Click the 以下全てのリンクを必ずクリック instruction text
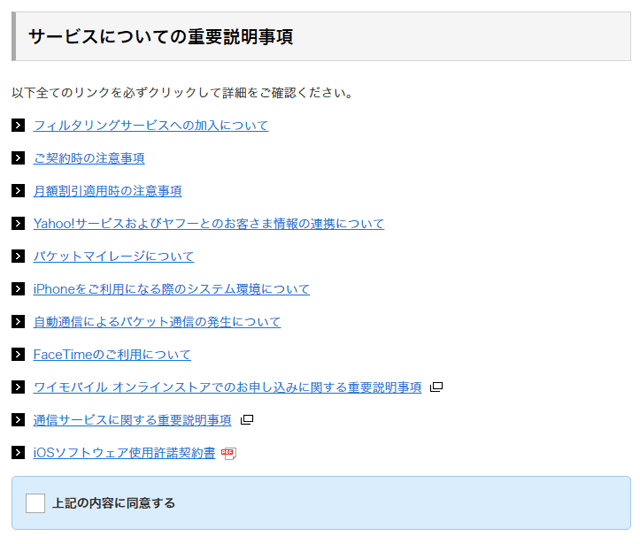640x544 pixels. [x=182, y=93]
